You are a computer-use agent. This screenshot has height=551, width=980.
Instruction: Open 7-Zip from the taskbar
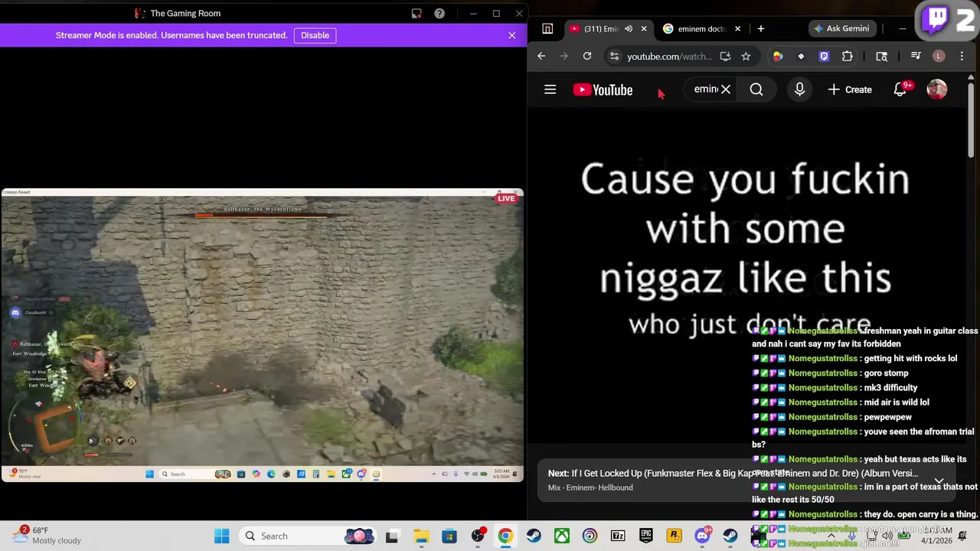[618, 536]
